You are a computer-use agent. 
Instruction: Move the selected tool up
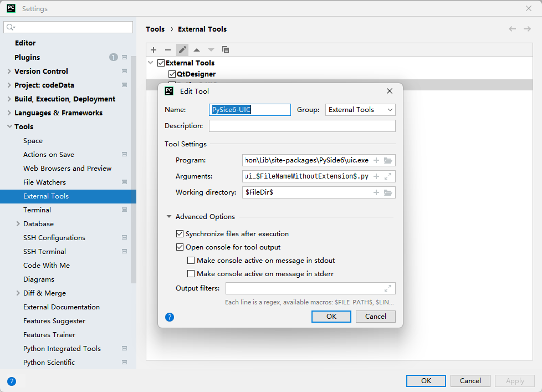(x=197, y=50)
